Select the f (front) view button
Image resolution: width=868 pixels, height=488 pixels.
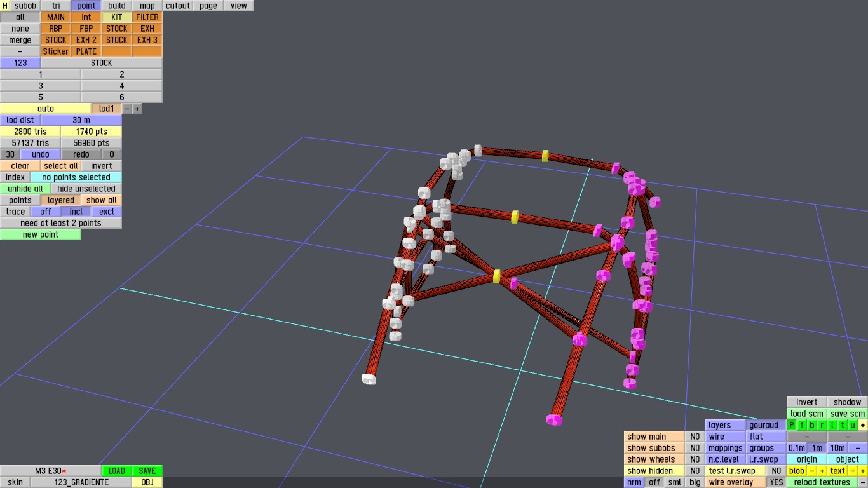pyautogui.click(x=802, y=425)
